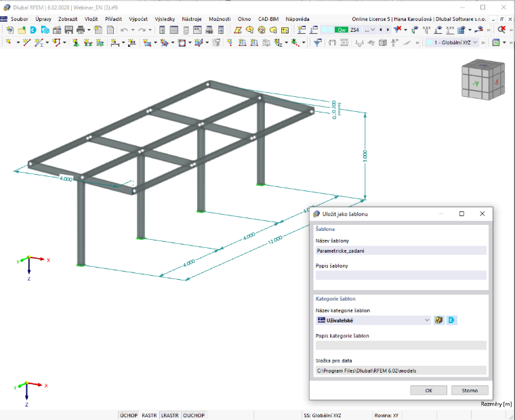Click the new category icon beside Uživatelské
Viewport: 515px width, 420px height.
pos(439,320)
